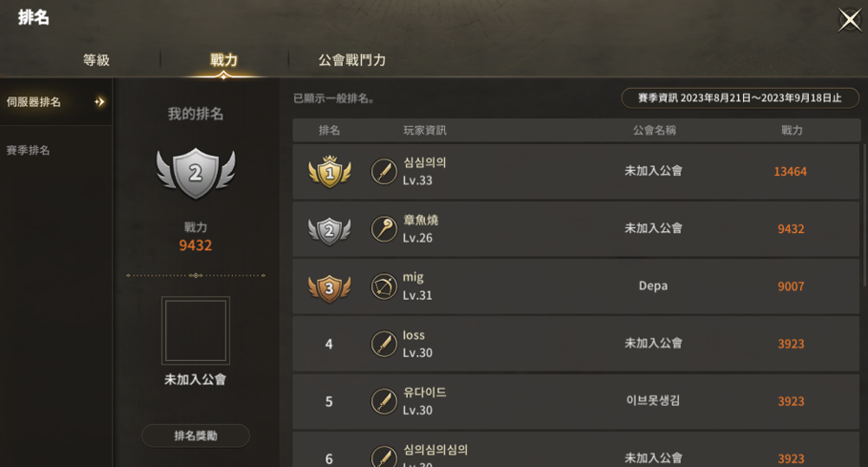This screenshot has width=868, height=467.
Task: Open the 公會戰鬥力 tab
Action: tap(352, 60)
